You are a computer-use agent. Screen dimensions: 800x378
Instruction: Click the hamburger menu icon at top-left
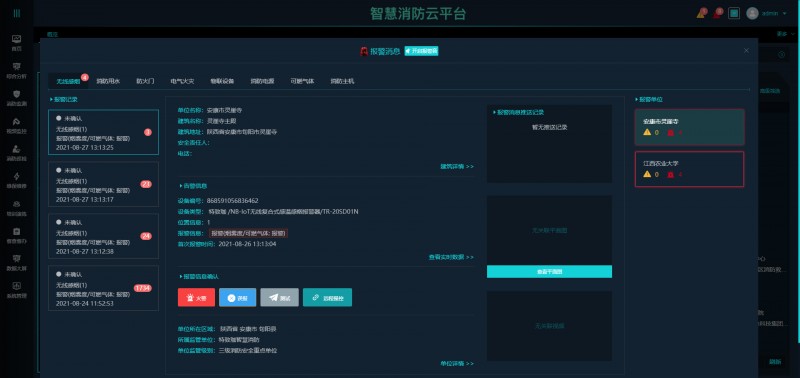[17, 13]
